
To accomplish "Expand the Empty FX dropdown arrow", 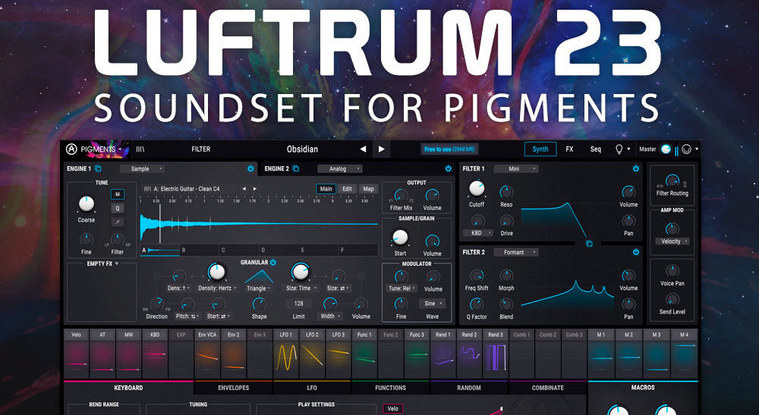I will (x=117, y=264).
